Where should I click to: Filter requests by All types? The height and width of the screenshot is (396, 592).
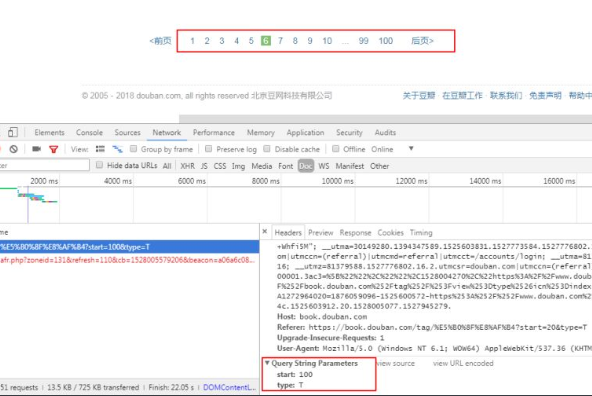click(167, 166)
